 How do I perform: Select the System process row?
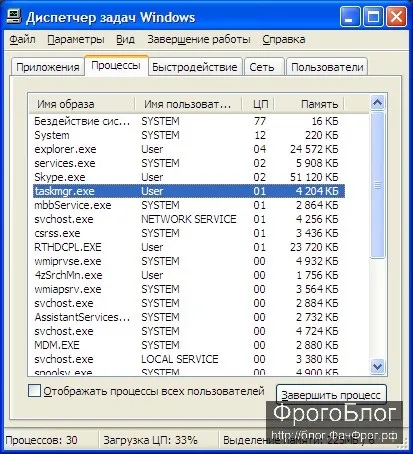pos(189,135)
